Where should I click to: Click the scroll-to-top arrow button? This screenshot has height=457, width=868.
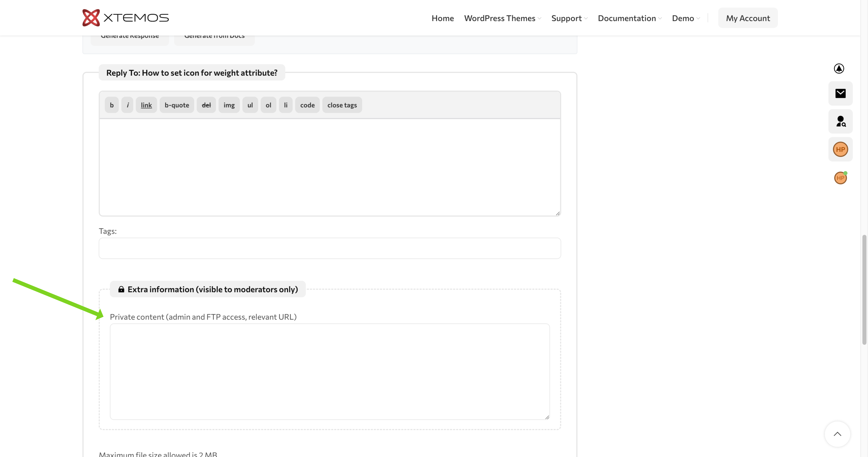tap(837, 434)
